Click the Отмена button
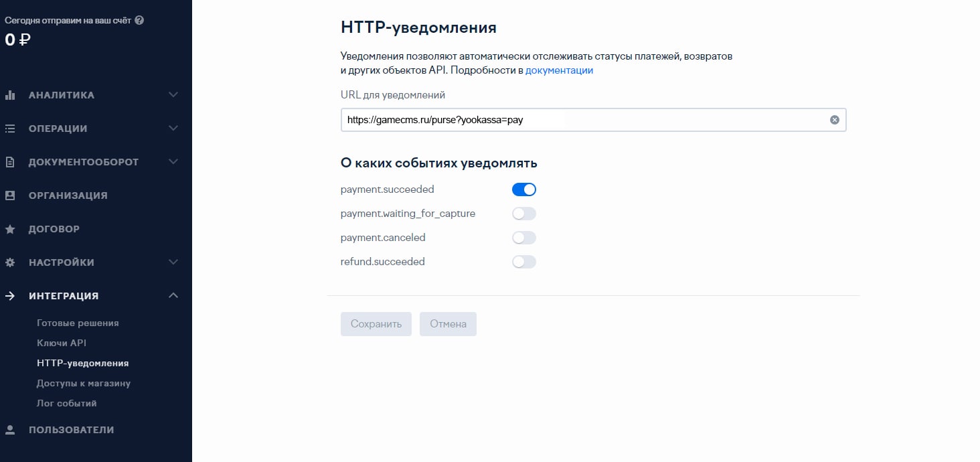 448,324
